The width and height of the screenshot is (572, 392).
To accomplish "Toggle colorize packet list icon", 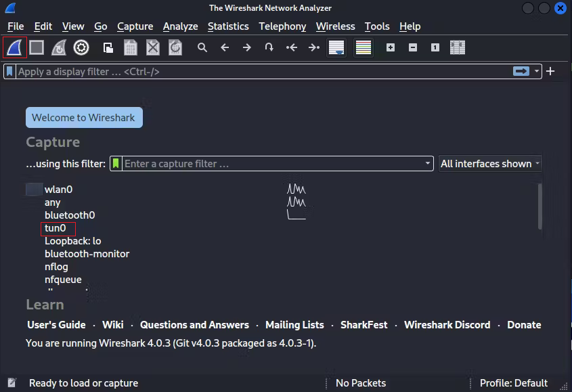I will pyautogui.click(x=364, y=47).
